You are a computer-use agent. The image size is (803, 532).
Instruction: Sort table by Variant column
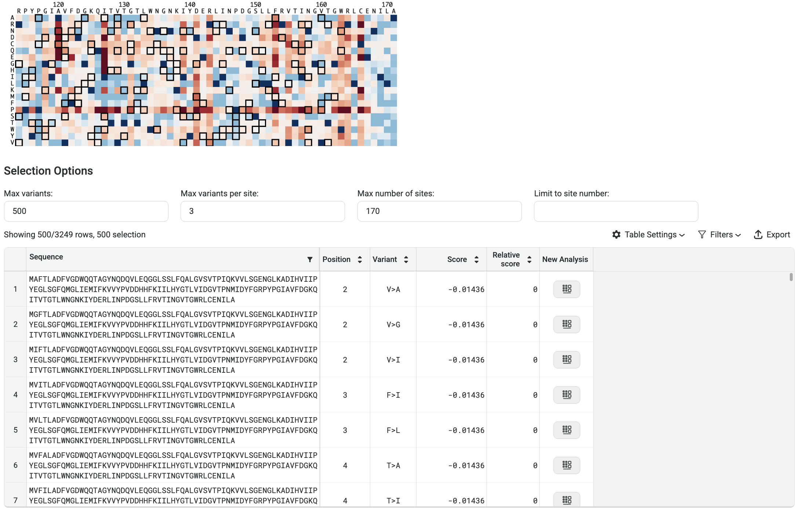tap(406, 259)
